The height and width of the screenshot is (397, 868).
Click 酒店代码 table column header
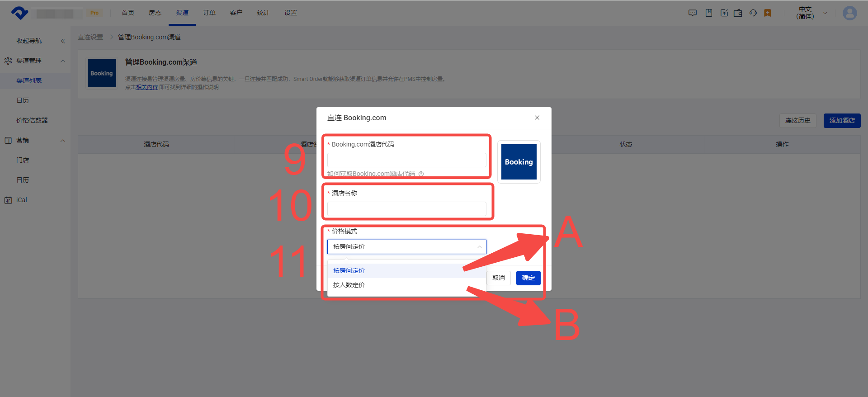point(156,144)
